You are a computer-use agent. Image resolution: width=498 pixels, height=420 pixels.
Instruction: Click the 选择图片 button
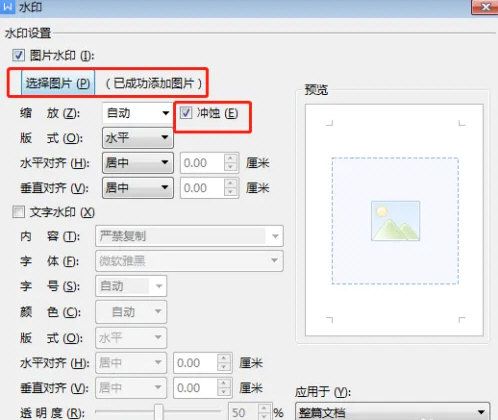coord(58,83)
